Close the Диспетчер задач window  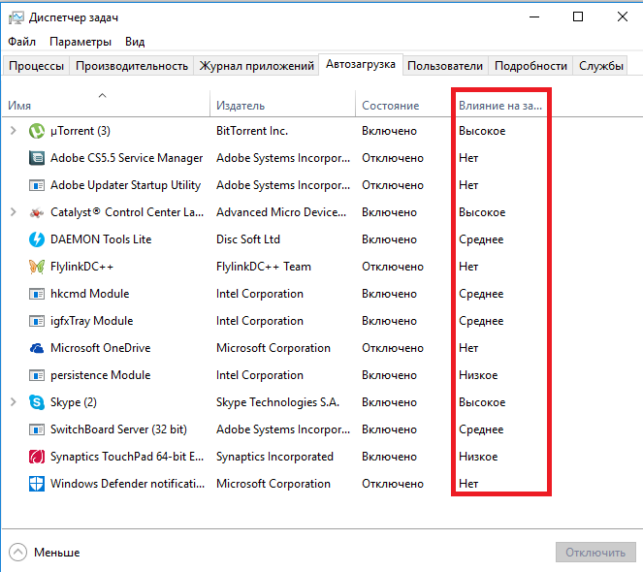point(622,17)
